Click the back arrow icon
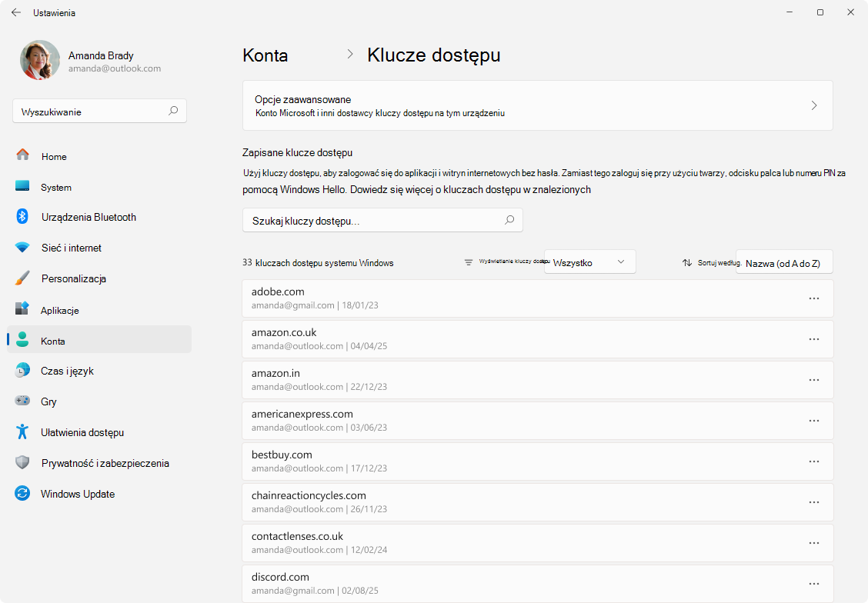 click(16, 12)
